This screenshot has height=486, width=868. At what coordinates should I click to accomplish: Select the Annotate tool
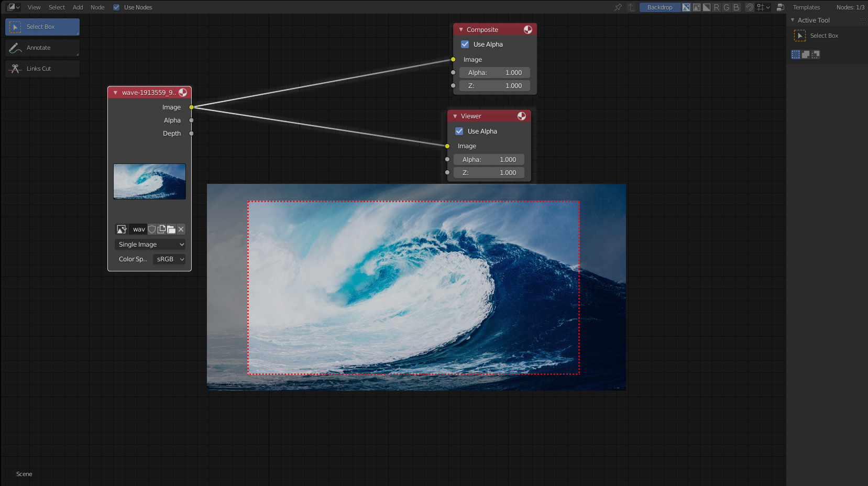[x=42, y=48]
